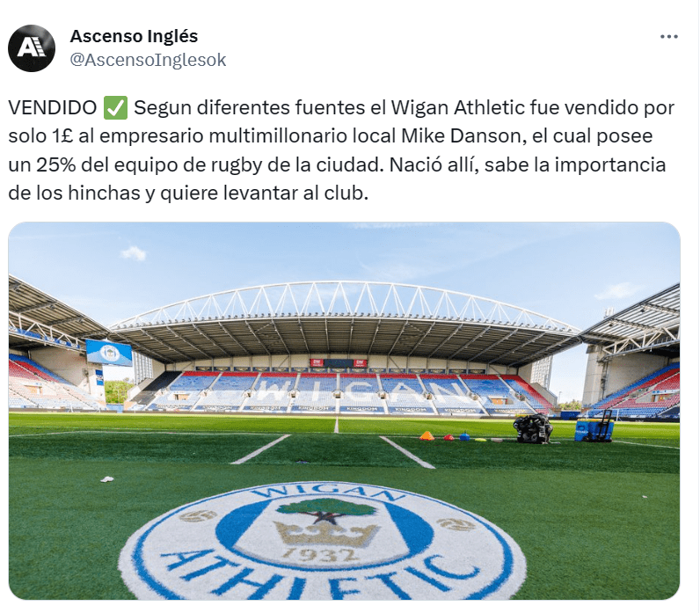Click the word VENDIDO in the tweet

[x=53, y=107]
